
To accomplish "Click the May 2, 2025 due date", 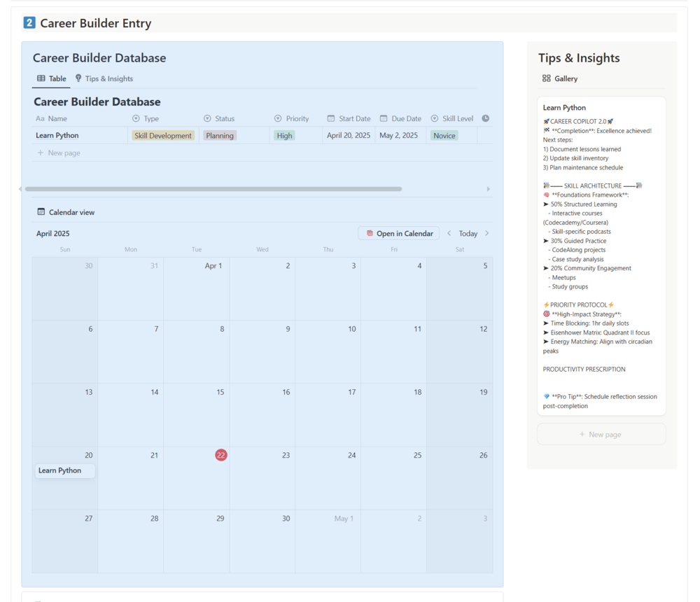I will click(398, 135).
